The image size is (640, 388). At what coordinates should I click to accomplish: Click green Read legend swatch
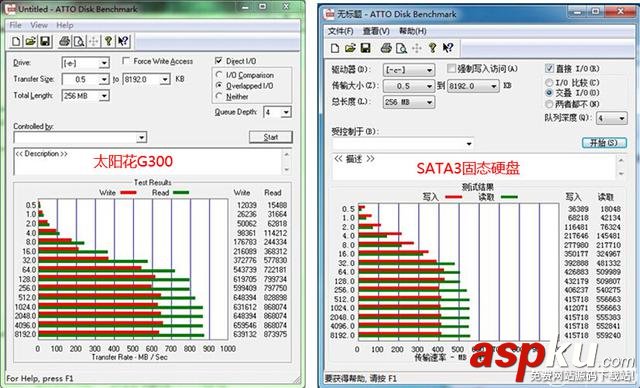point(181,193)
